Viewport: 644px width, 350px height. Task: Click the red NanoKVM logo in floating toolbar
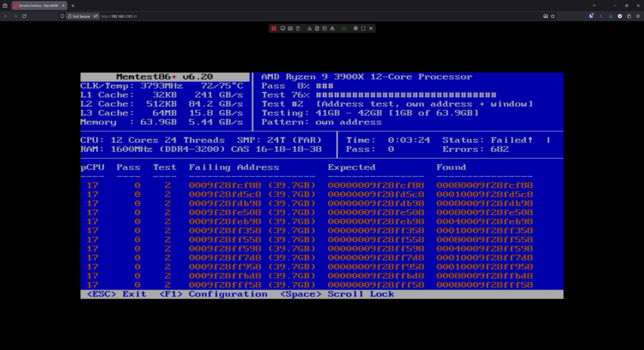(x=274, y=28)
